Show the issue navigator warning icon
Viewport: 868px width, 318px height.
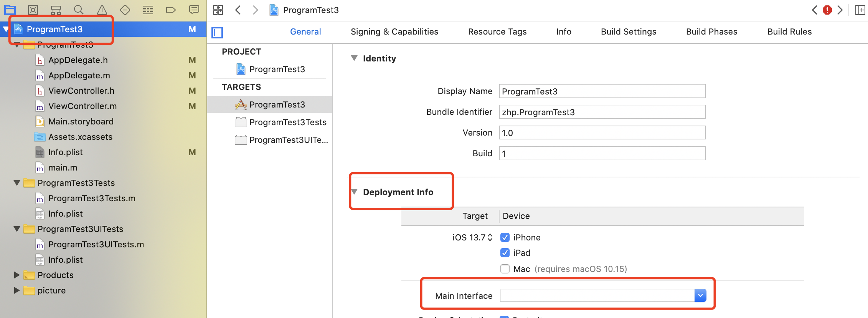click(102, 10)
